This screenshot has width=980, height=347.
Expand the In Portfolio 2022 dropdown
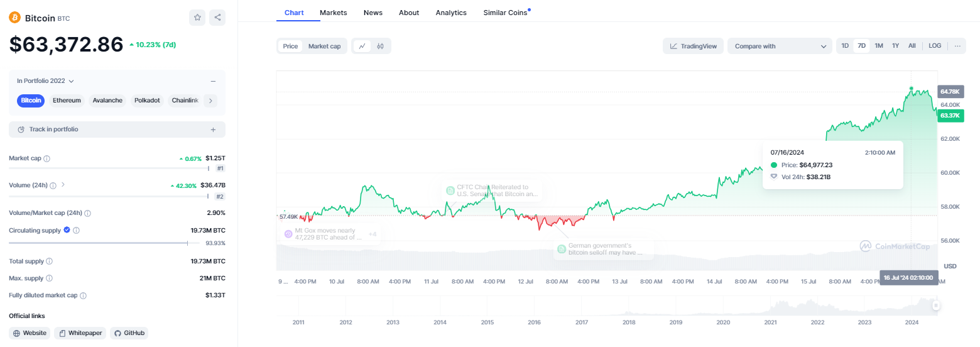pyautogui.click(x=45, y=81)
